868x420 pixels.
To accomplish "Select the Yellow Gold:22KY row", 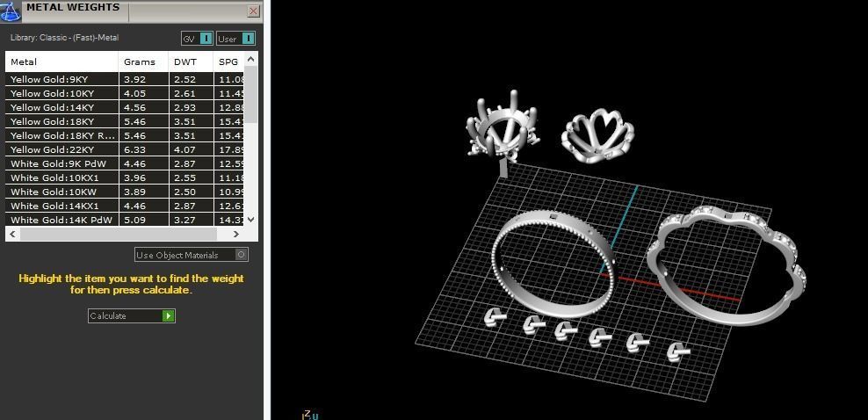I will click(x=125, y=149).
